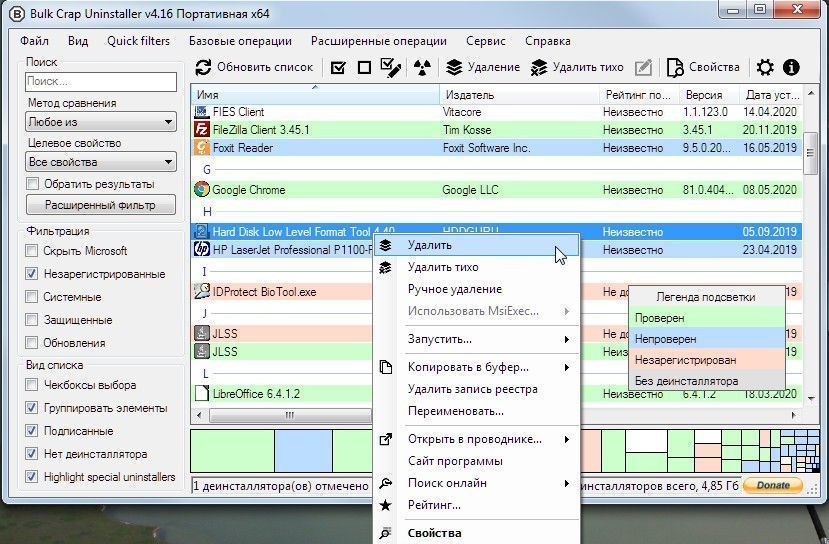The height and width of the screenshot is (544, 829).
Task: Click the Deselect all empty-box toolbar icon
Action: pyautogui.click(x=364, y=67)
